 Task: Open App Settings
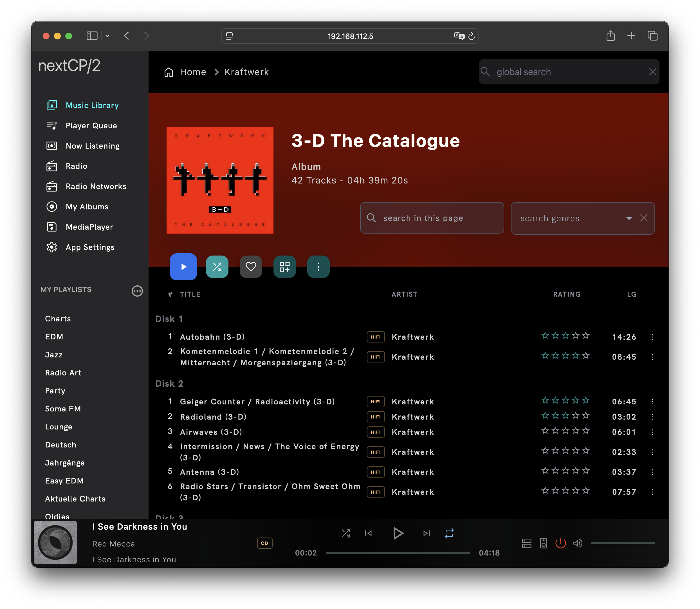(80, 247)
